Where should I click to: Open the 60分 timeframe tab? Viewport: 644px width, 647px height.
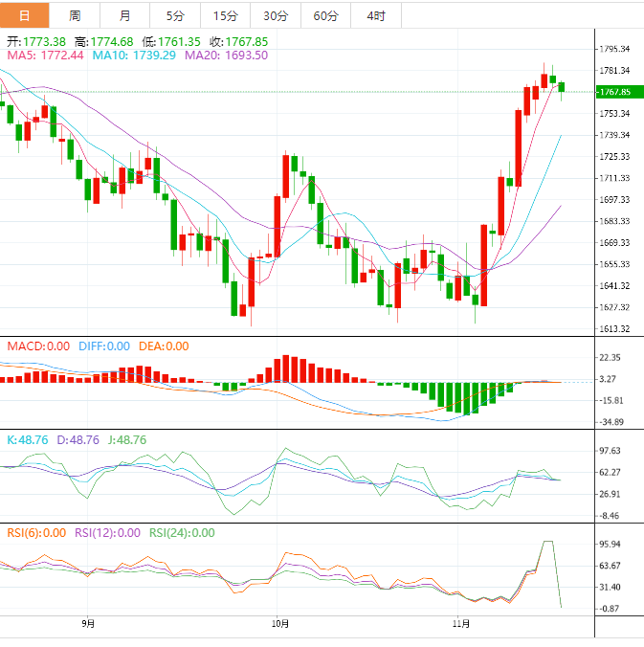tap(325, 15)
